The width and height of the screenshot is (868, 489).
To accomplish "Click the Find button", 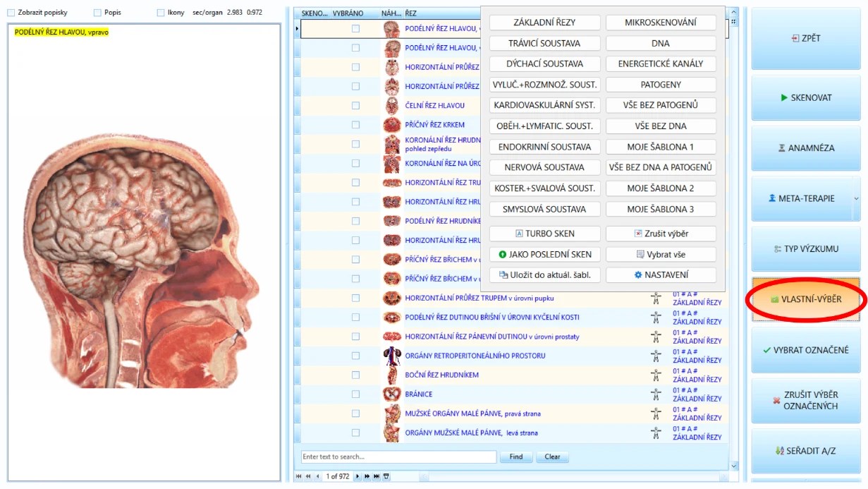I will 516,457.
